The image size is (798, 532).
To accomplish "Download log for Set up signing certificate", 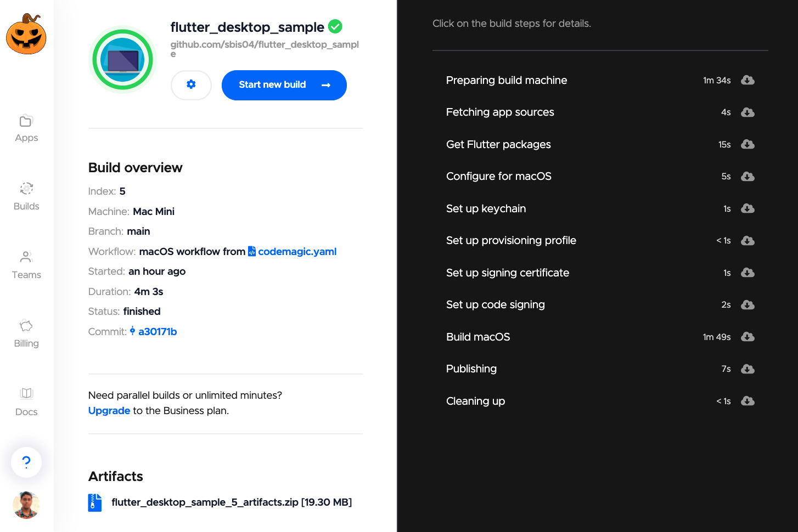I will [x=748, y=273].
